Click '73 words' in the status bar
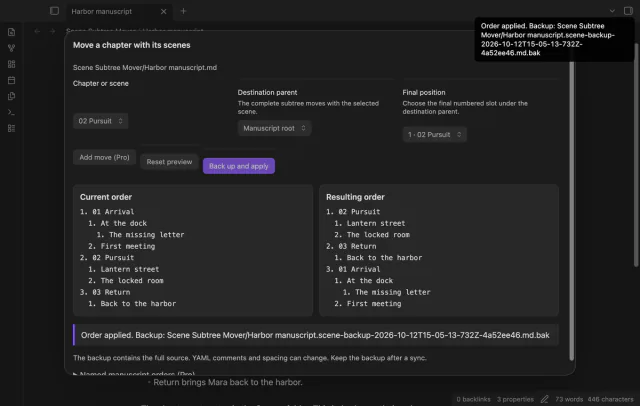 click(x=569, y=399)
